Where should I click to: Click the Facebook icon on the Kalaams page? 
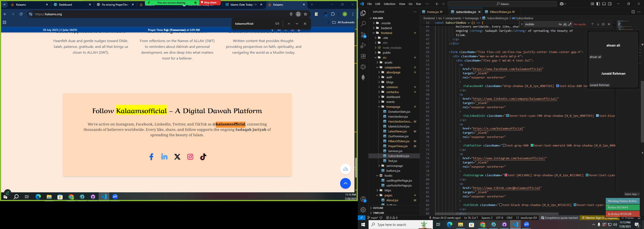point(151,157)
